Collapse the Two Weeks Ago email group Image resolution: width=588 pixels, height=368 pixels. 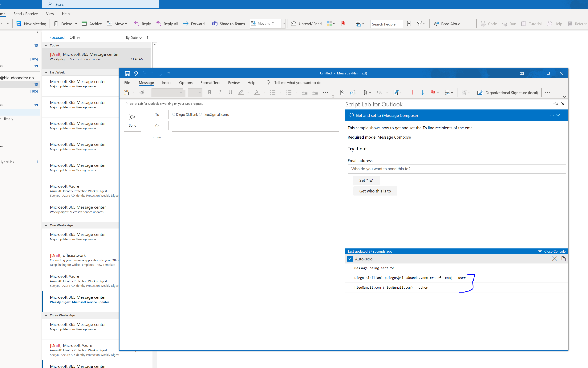point(46,225)
